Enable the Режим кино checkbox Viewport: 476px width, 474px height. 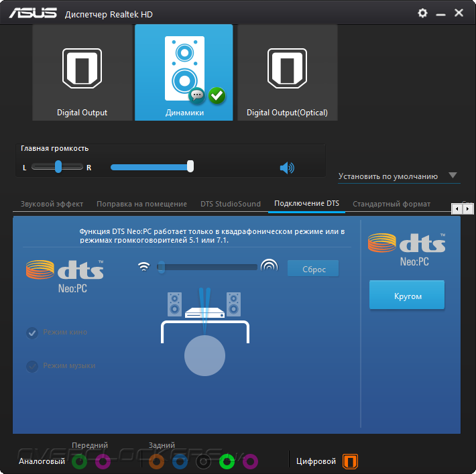[x=32, y=333]
